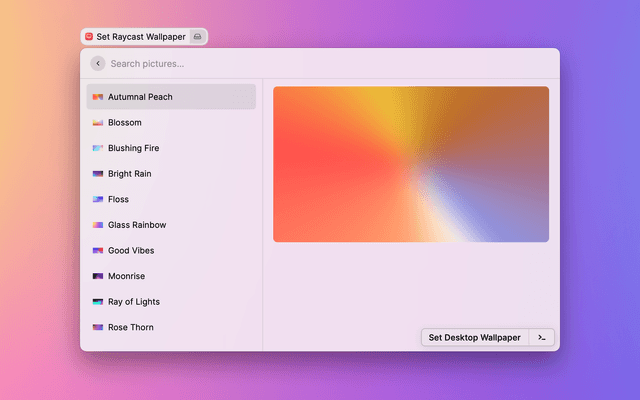Screen dimensions: 640x400
Task: Select Moonrise wallpaper in the list
Action: 126,276
